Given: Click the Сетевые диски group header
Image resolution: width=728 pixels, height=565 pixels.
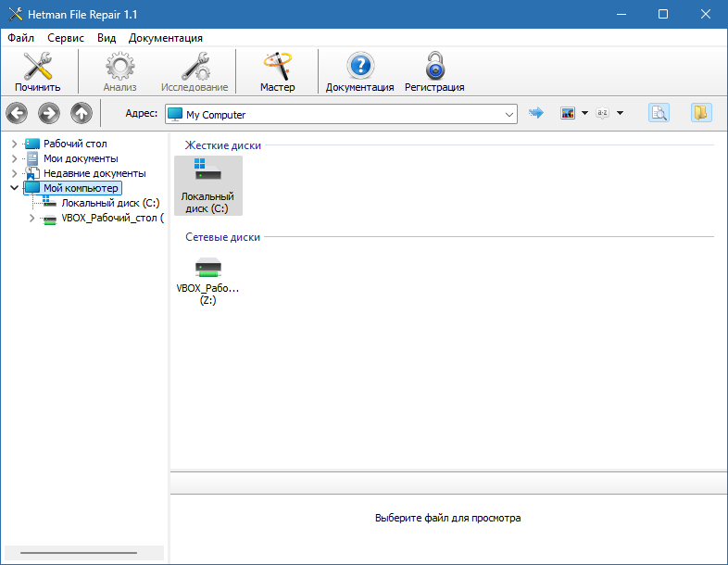Looking at the screenshot, I should pyautogui.click(x=223, y=237).
